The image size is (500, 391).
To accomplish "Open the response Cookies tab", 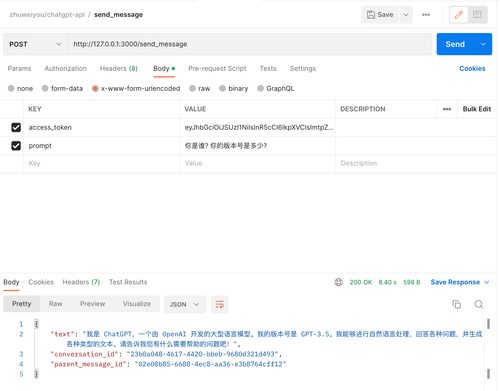I will (x=41, y=282).
